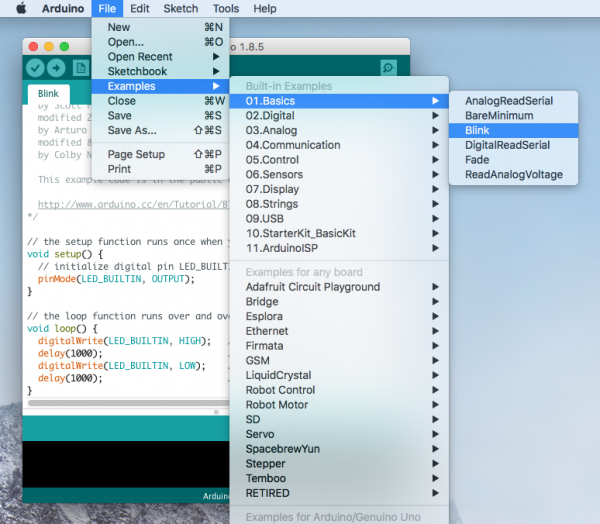Screen dimensions: 600x524
Task: Expand the 05.Control examples submenu
Action: point(339,160)
